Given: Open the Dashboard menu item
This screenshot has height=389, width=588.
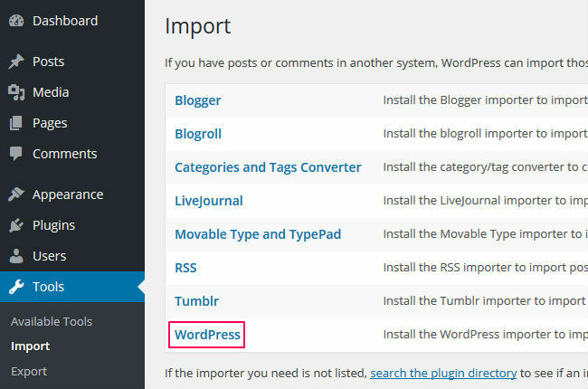Looking at the screenshot, I should coord(65,21).
